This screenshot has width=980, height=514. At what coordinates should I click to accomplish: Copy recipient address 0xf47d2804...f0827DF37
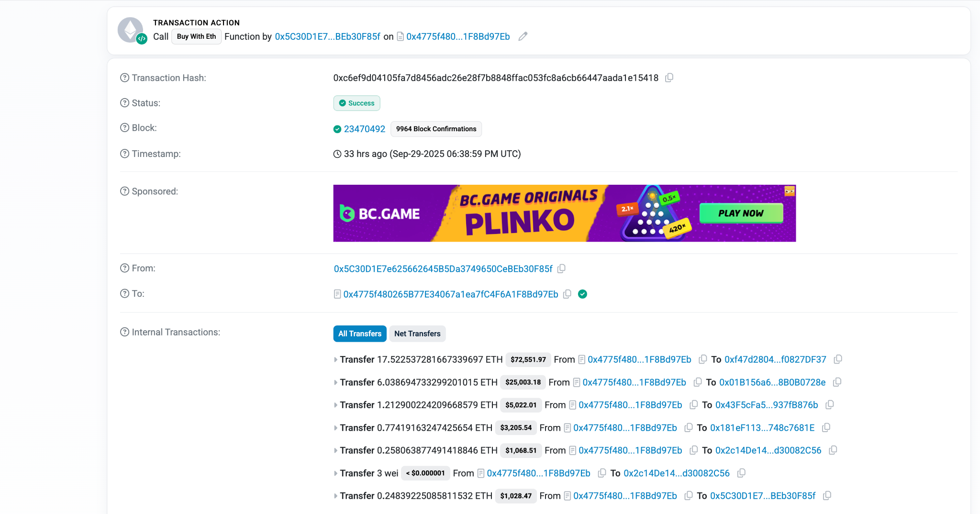coord(838,359)
